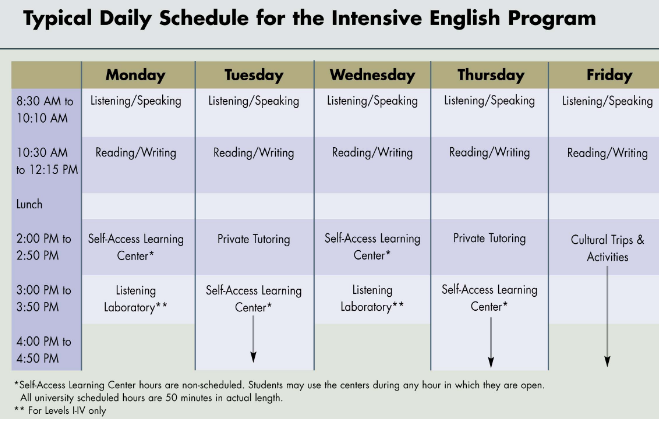
Task: Click the 4:00 PM to 4:50 PM time slot
Action: click(x=46, y=350)
